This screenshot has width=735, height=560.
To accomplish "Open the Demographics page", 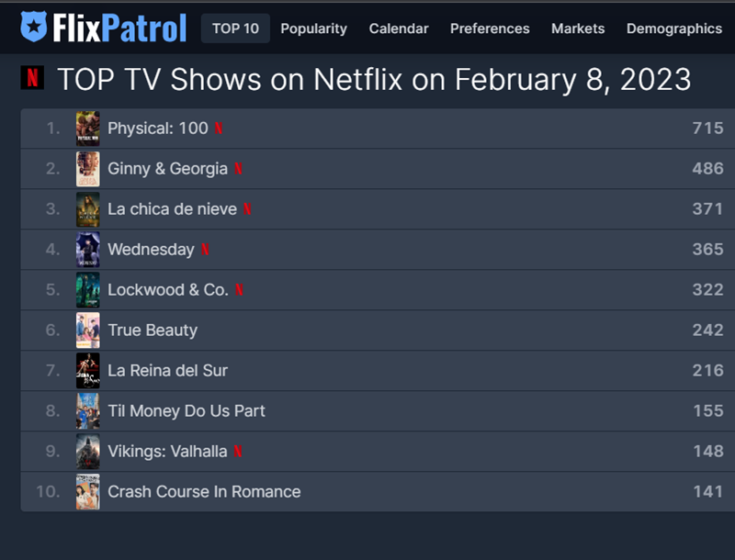I will 673,28.
